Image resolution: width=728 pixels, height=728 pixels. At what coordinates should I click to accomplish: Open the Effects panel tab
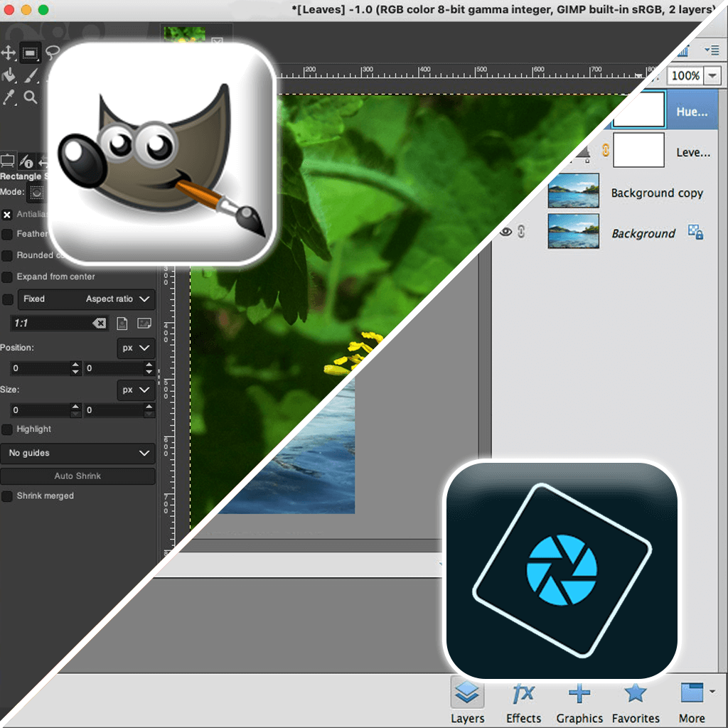tap(524, 702)
